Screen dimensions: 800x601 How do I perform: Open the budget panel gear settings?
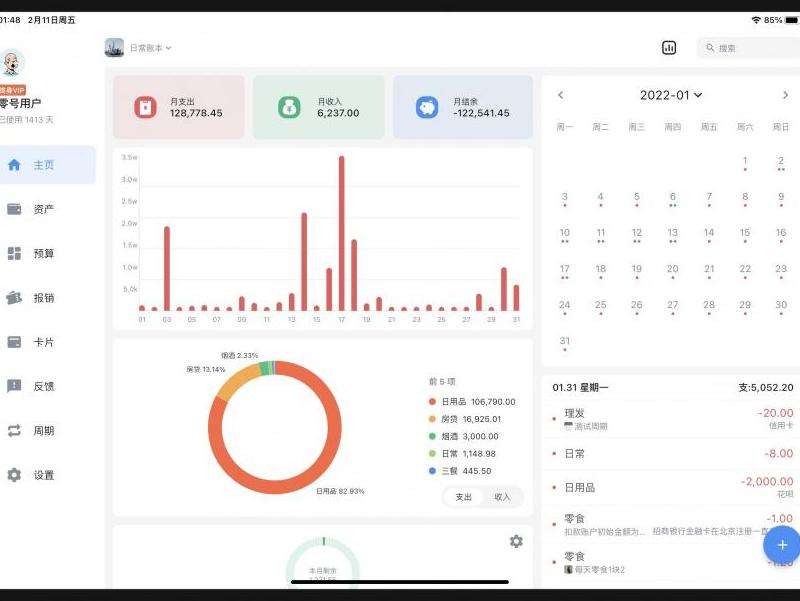pos(516,541)
